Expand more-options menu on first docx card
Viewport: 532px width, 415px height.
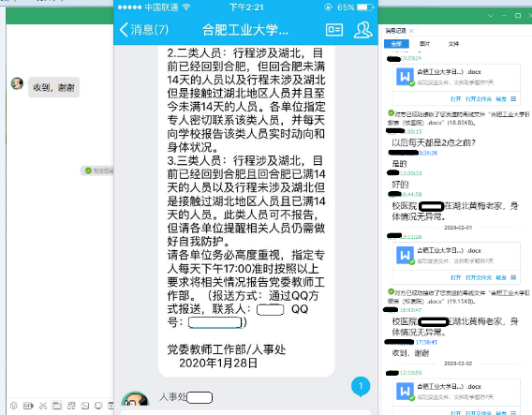tap(513, 98)
